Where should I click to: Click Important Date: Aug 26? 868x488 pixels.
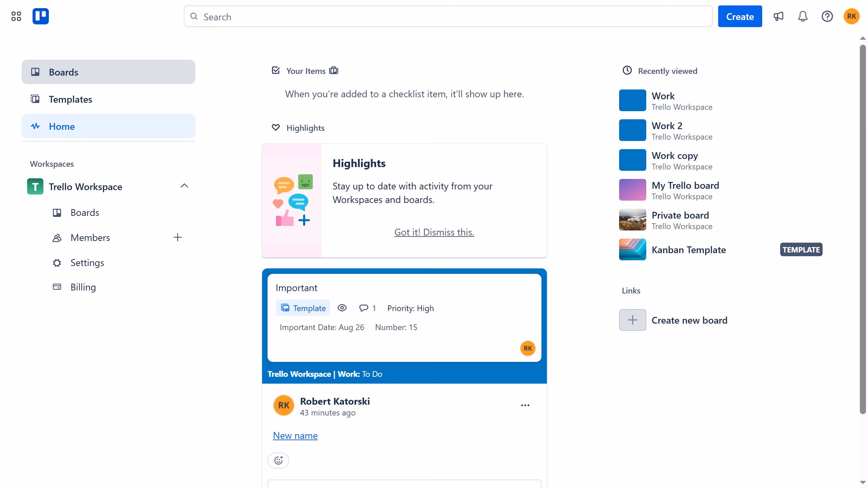click(322, 327)
